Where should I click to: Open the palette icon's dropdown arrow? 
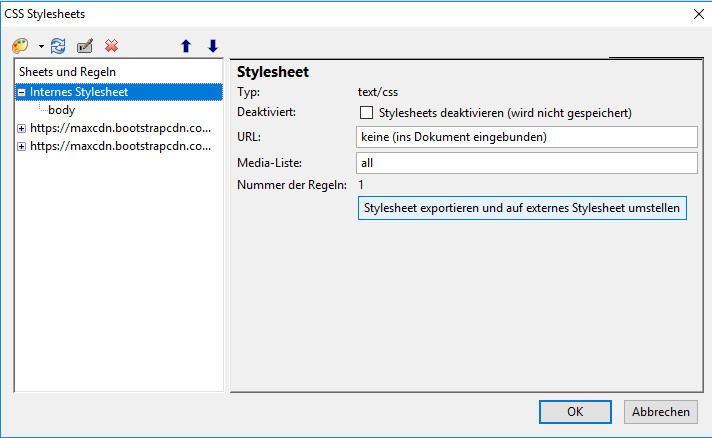point(40,47)
